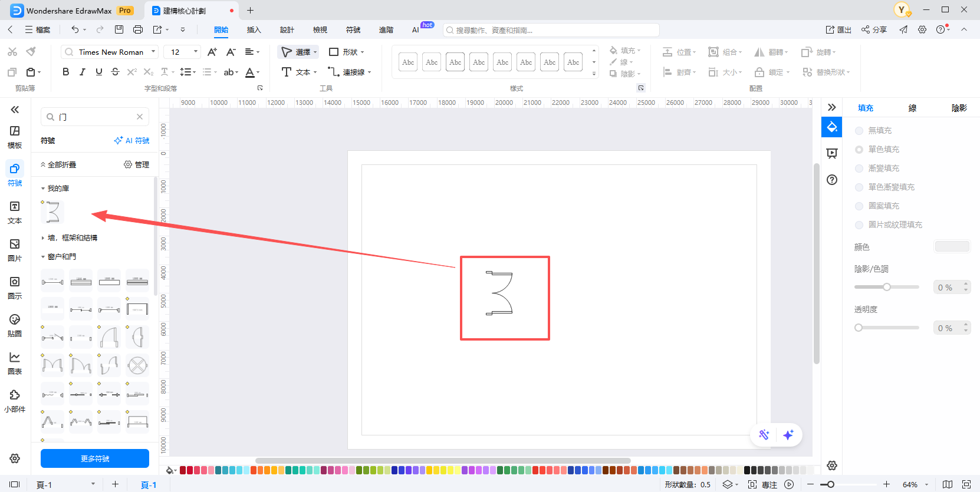The width and height of the screenshot is (980, 492).
Task: Click the AI Symbols link
Action: tap(131, 141)
